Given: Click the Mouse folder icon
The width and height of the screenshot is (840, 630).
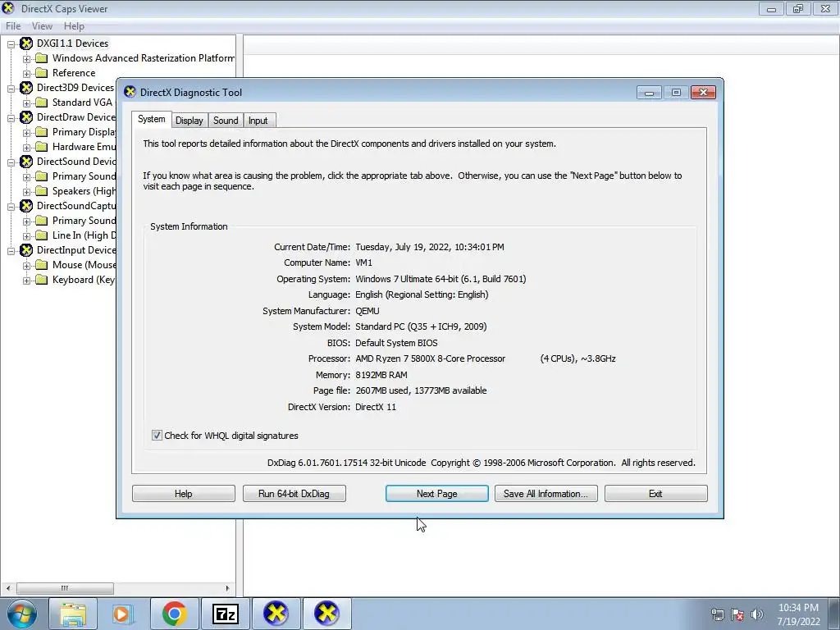Looking at the screenshot, I should click(42, 265).
